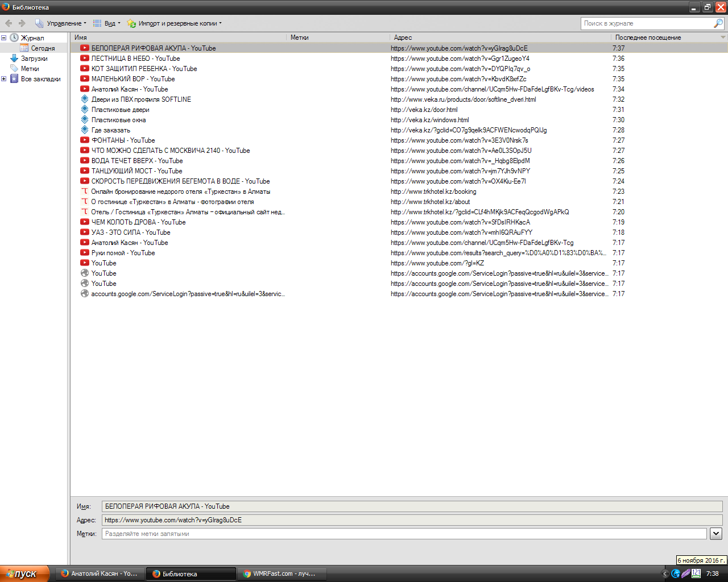Select СКОРОСТЬ ПЕРЕДВИЖЕНИЯ БЕГЕМОТА В ВОДЕ entry
Image resolution: width=728 pixels, height=582 pixels.
point(181,181)
